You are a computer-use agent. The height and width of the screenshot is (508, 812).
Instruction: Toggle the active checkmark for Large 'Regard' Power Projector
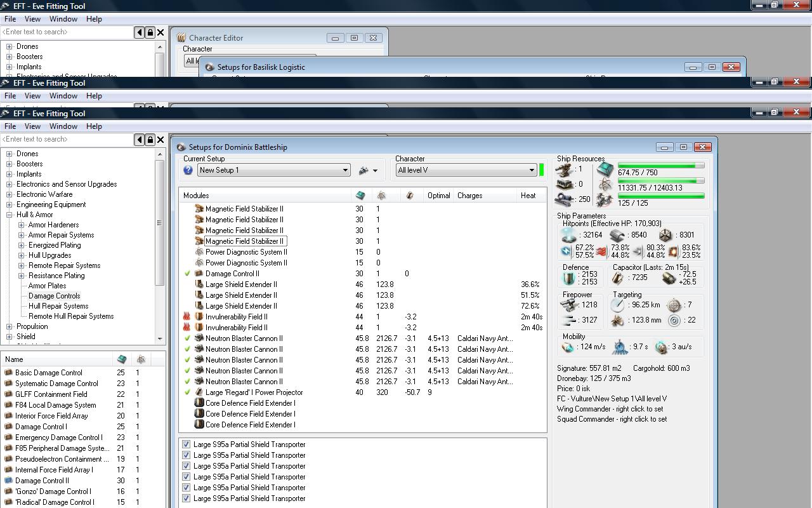tap(187, 392)
